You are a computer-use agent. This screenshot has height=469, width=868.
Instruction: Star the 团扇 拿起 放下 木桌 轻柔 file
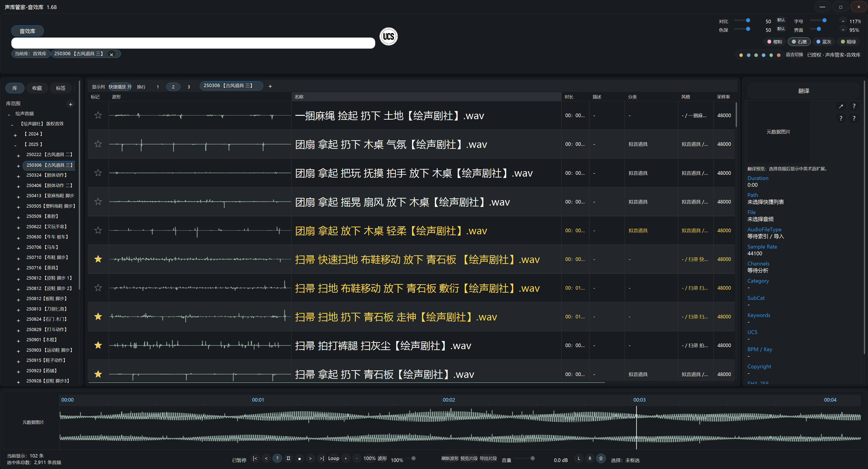(x=98, y=230)
